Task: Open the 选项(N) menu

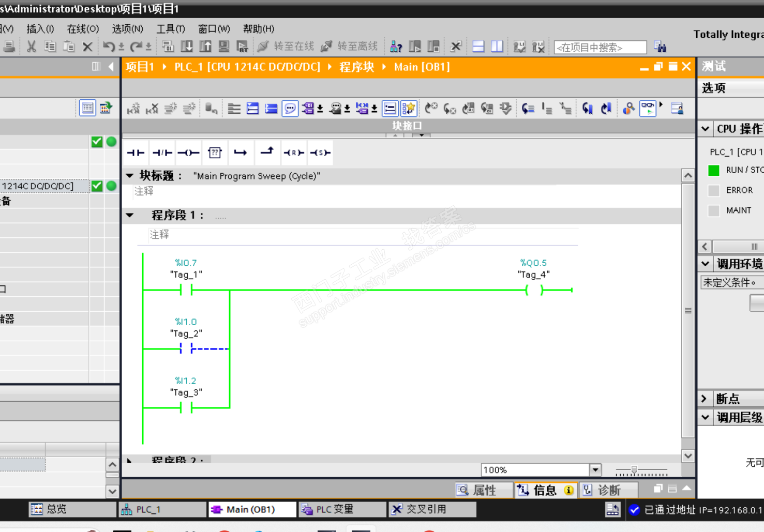Action: coord(128,29)
